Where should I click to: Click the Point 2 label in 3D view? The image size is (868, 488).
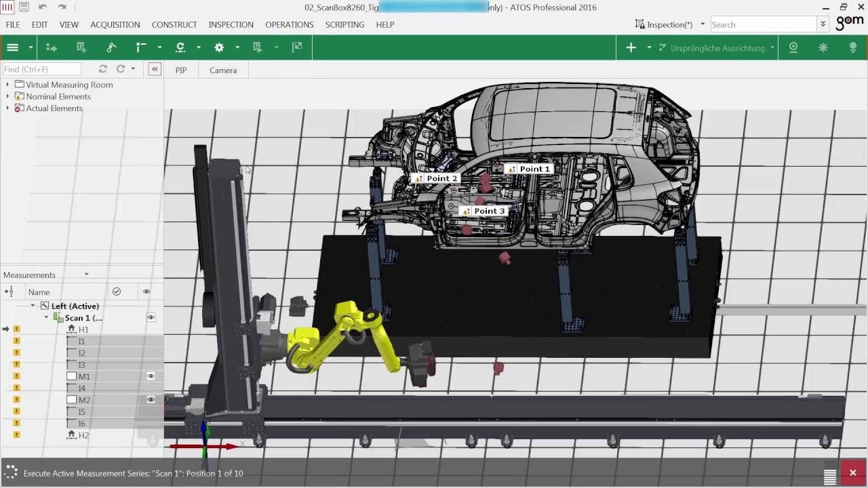tap(435, 178)
